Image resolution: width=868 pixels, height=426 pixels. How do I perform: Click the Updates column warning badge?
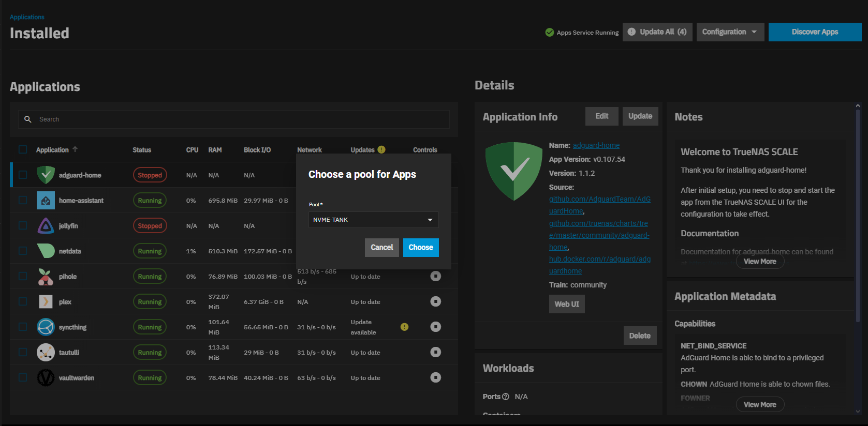point(381,149)
